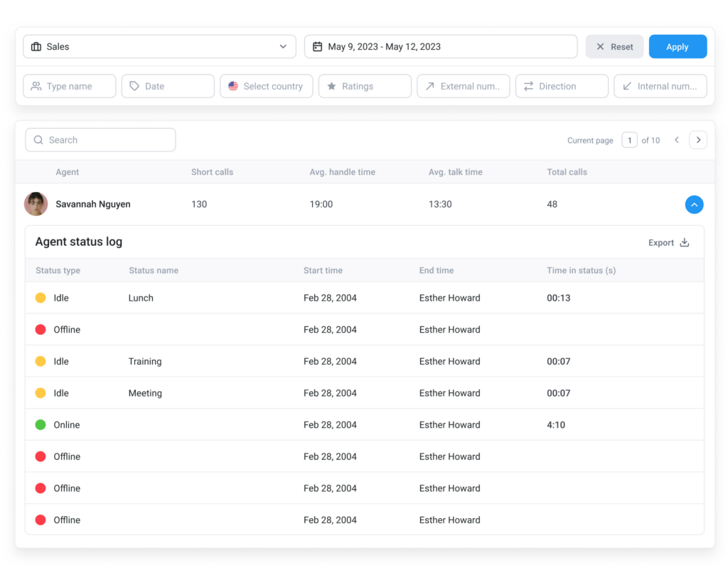Click the Reset button
The height and width of the screenshot is (575, 728).
point(614,46)
